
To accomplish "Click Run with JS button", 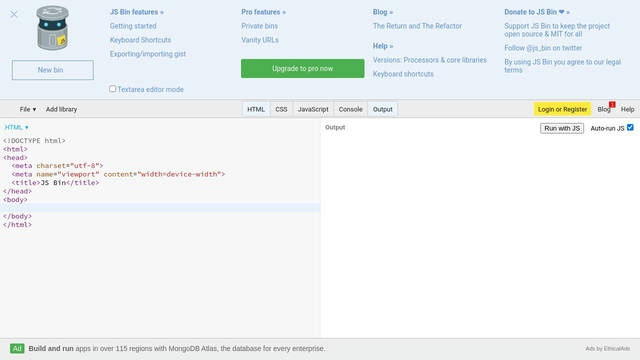I will pyautogui.click(x=562, y=128).
